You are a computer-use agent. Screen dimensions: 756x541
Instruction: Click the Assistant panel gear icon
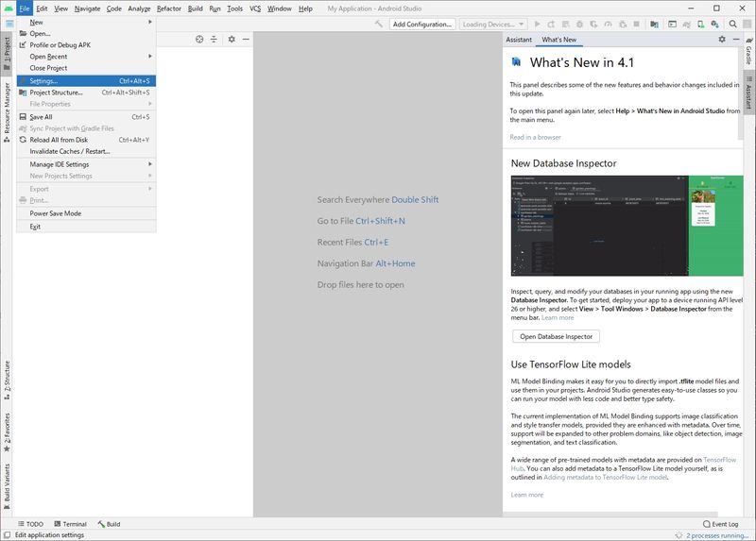pyautogui.click(x=722, y=40)
